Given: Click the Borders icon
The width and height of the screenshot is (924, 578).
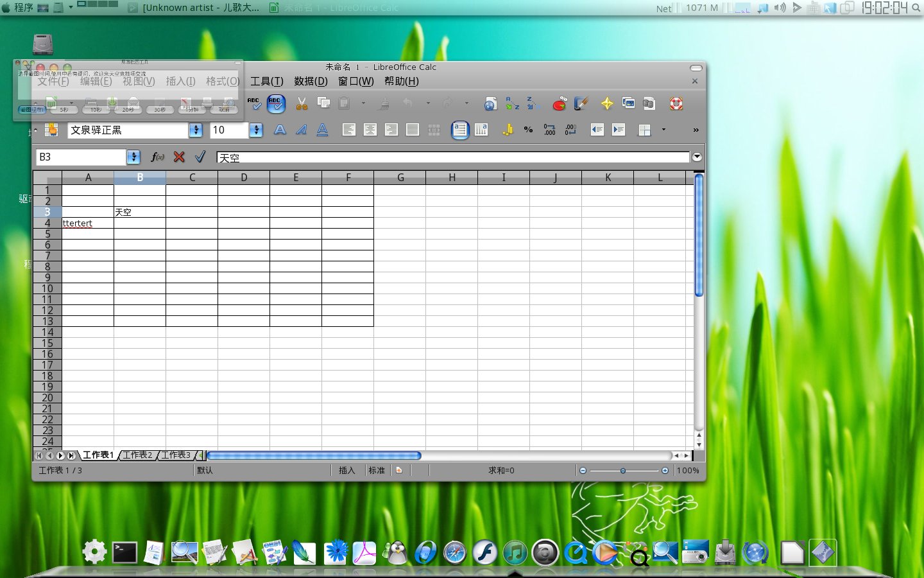Looking at the screenshot, I should coord(644,130).
